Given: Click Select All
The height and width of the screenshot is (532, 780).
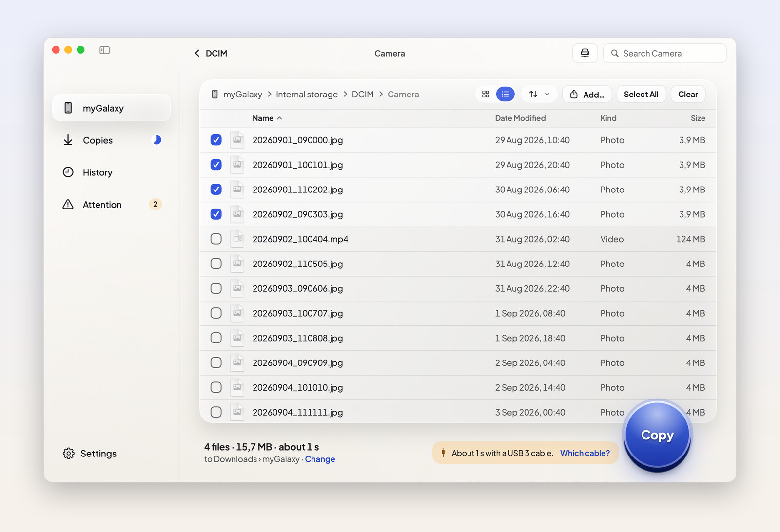Looking at the screenshot, I should pyautogui.click(x=641, y=94).
